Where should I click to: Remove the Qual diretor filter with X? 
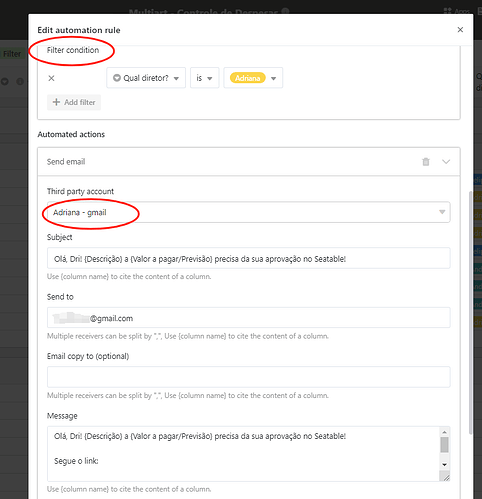point(51,78)
